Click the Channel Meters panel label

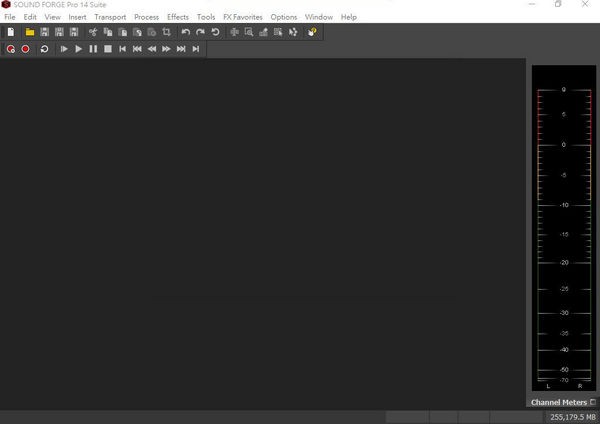[559, 402]
